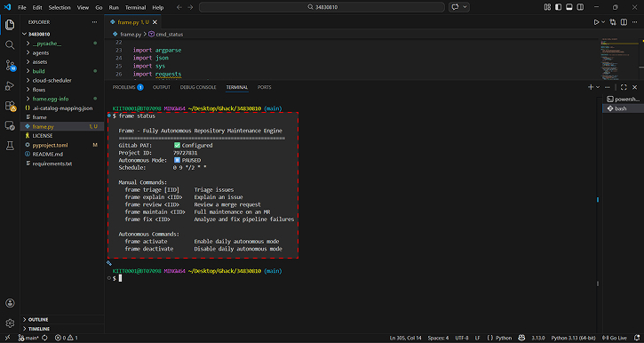Image resolution: width=644 pixels, height=343 pixels.
Task: Open the Run Python File dropdown arrow
Action: pyautogui.click(x=603, y=22)
